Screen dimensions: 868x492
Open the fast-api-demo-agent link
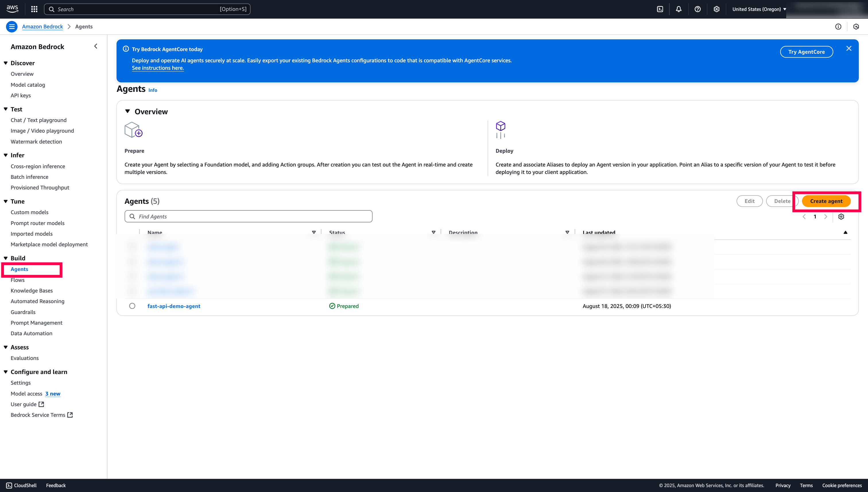pos(174,306)
